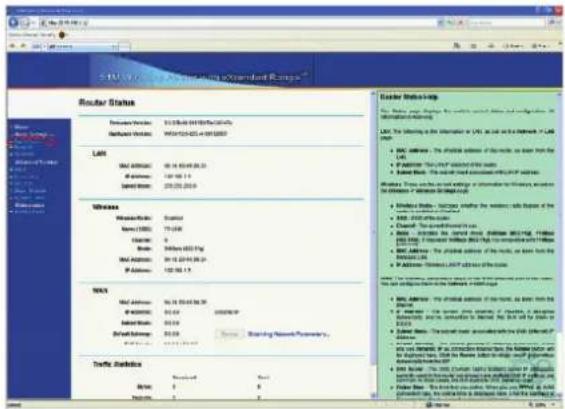Select the open browser tab
Screen dimensions: 565x409
83,46
